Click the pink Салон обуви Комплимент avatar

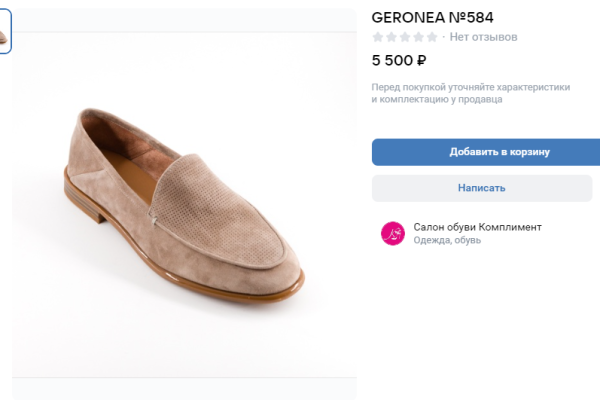(393, 233)
